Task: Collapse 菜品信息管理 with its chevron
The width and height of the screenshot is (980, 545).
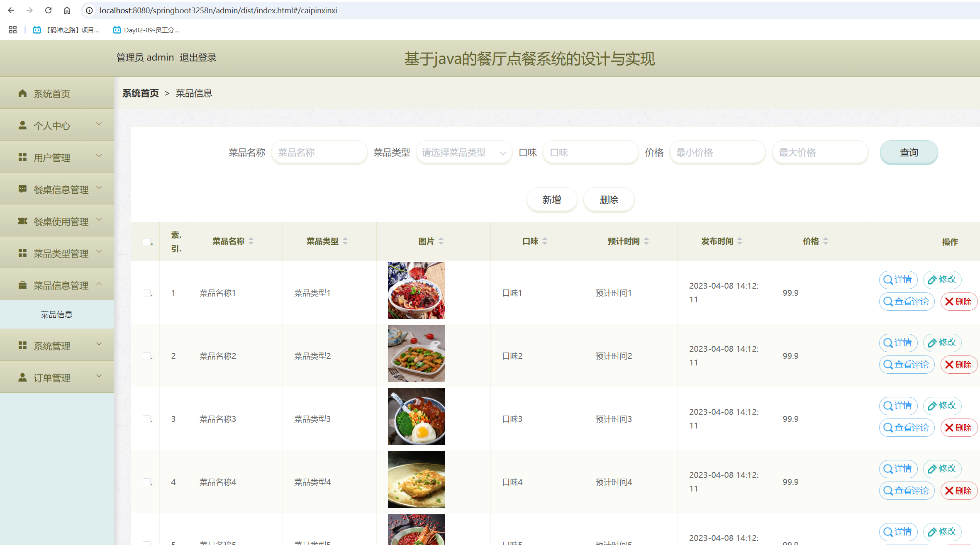Action: pyautogui.click(x=99, y=284)
